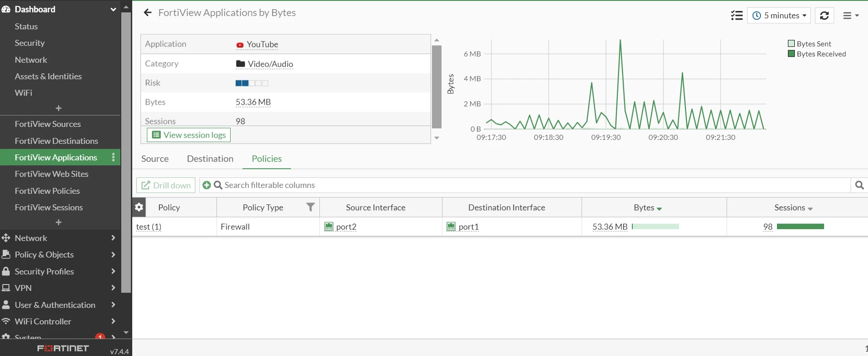
Task: Click the 53.36 MB bytes bar in table
Action: (x=655, y=226)
